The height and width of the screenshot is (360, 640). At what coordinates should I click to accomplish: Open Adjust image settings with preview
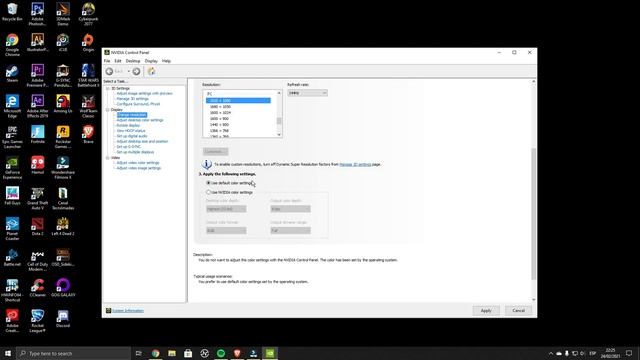click(x=144, y=93)
